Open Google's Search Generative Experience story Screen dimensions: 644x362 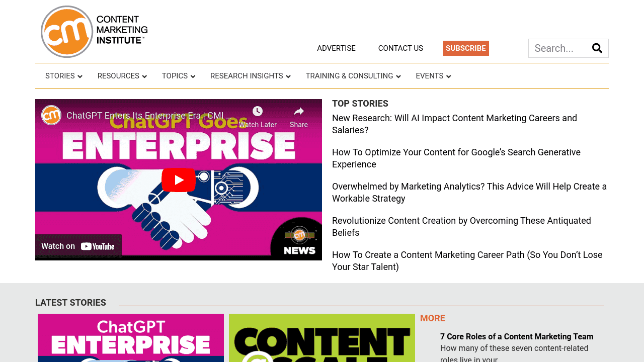[456, 158]
